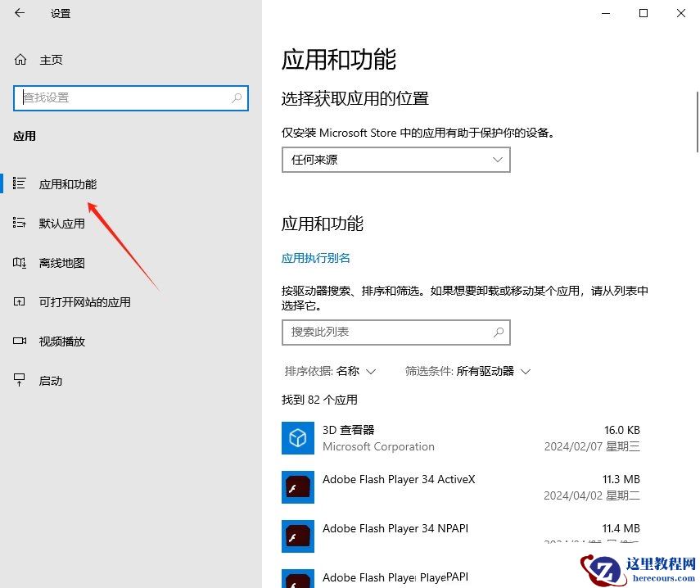The image size is (700, 588).
Task: Click the back arrow to return
Action: (x=20, y=13)
